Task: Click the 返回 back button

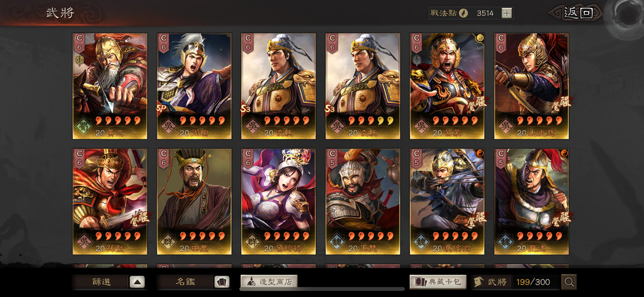Action: pos(578,13)
